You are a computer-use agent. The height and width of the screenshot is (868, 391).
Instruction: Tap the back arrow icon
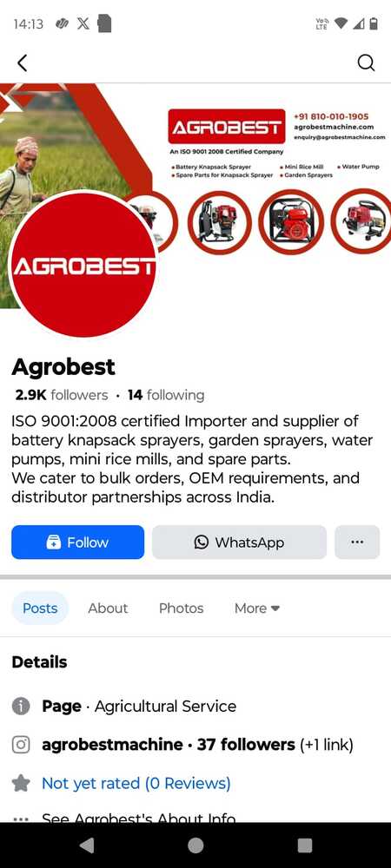point(22,63)
